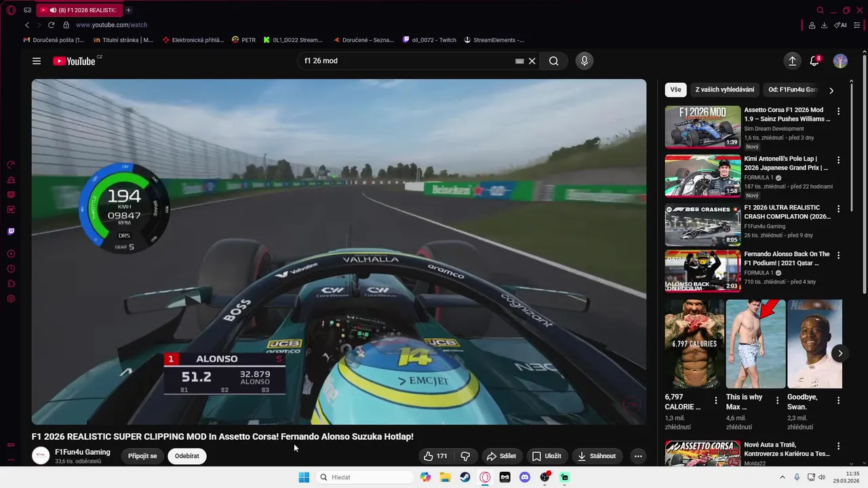Click the Windows Start button
This screenshot has height=488, width=868.
(304, 477)
